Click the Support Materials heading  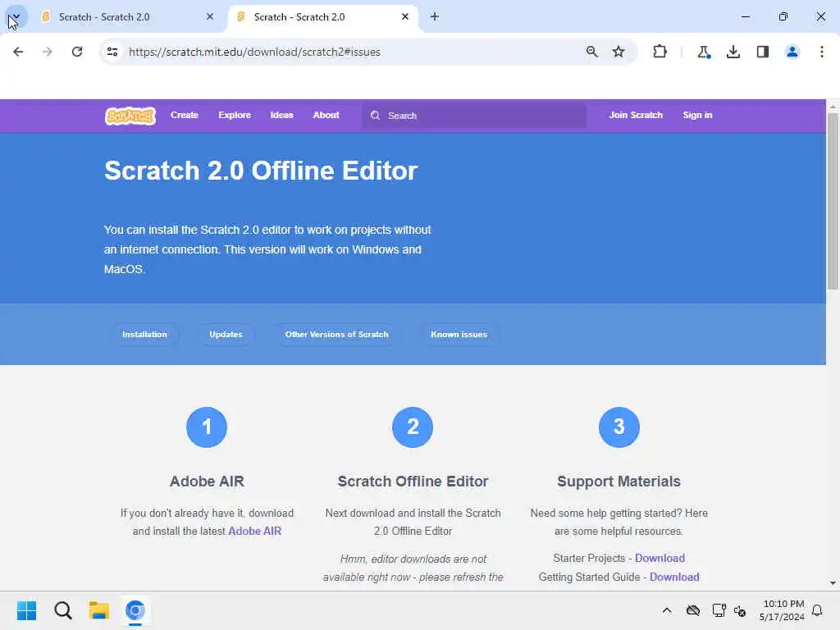click(619, 481)
